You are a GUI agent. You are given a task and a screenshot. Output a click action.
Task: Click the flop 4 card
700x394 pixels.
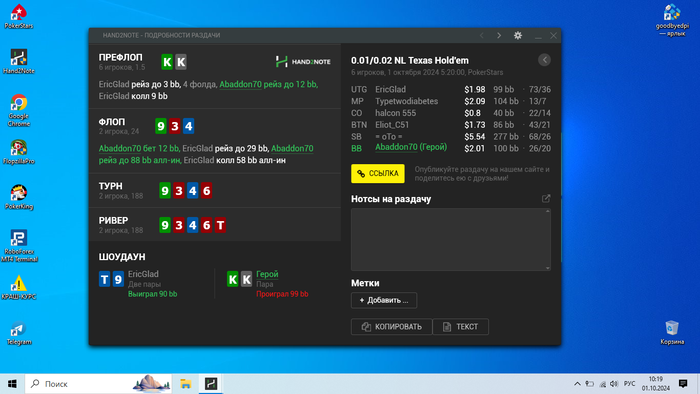(x=188, y=126)
